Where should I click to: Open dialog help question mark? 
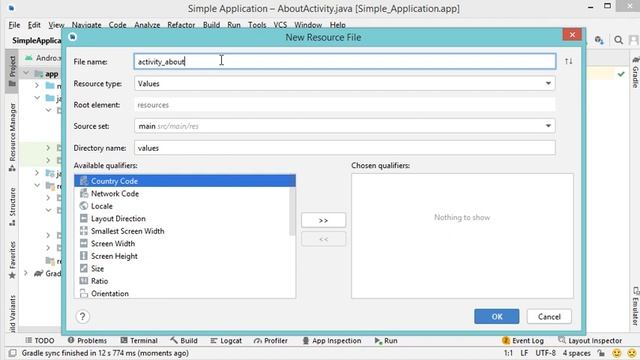pos(82,317)
